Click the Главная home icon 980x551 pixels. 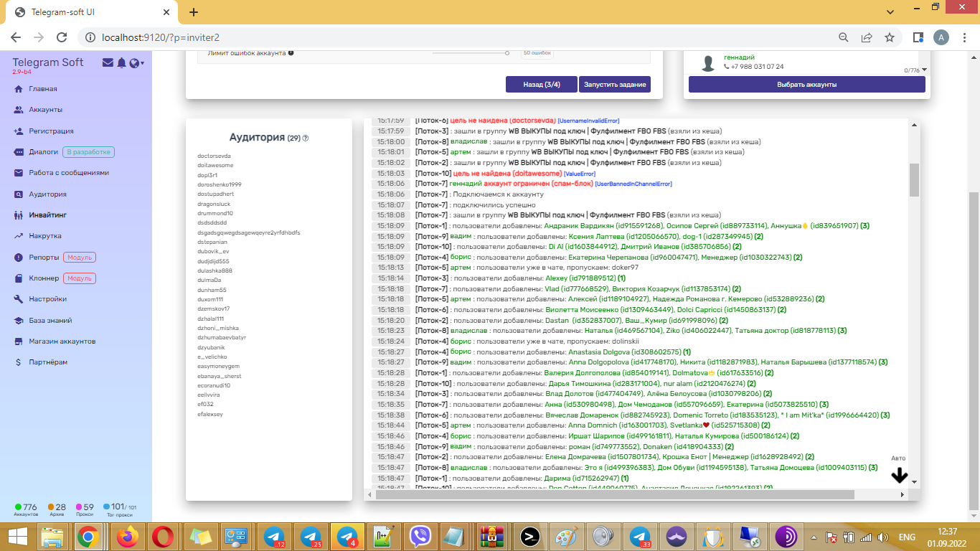[x=19, y=89]
